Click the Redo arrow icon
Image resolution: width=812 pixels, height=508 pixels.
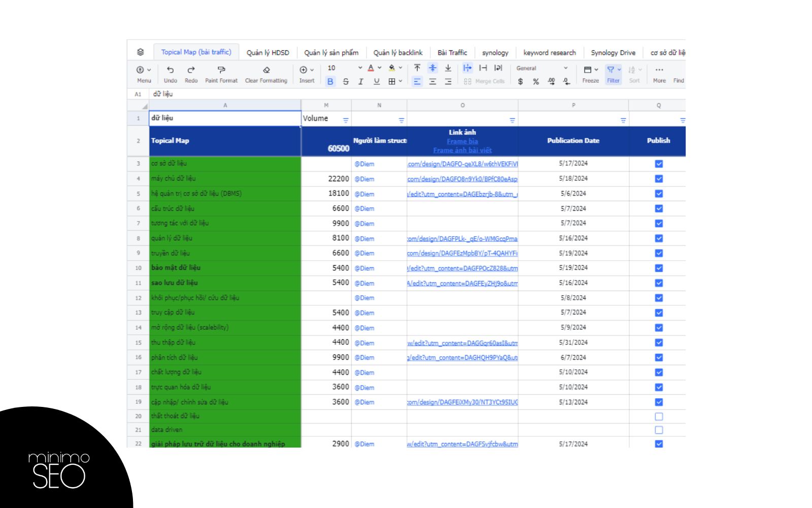191,70
